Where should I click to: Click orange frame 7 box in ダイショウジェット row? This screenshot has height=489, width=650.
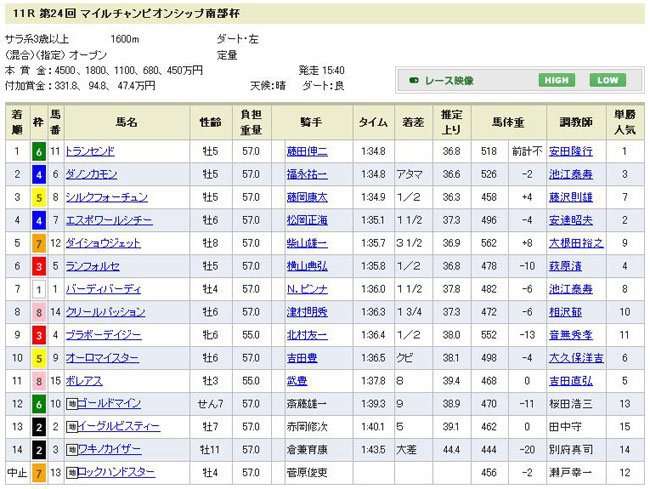pos(38,243)
